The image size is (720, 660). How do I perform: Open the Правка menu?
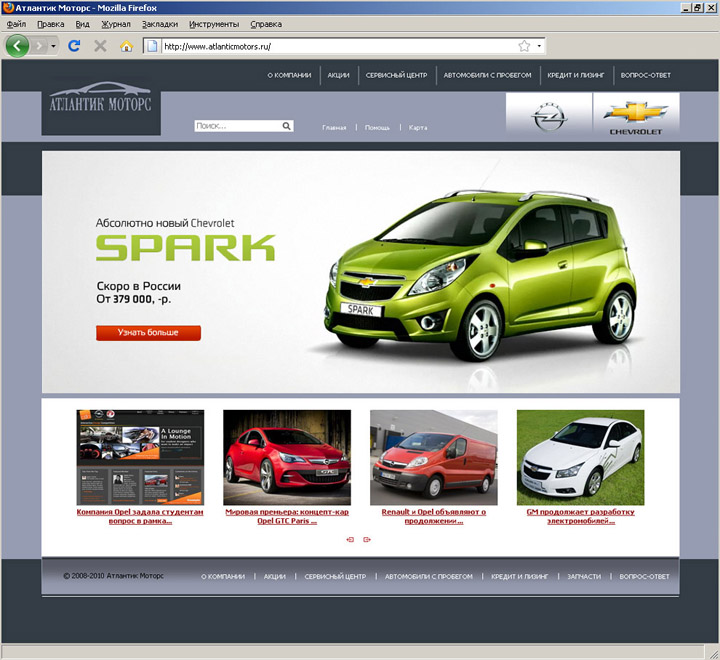point(51,24)
